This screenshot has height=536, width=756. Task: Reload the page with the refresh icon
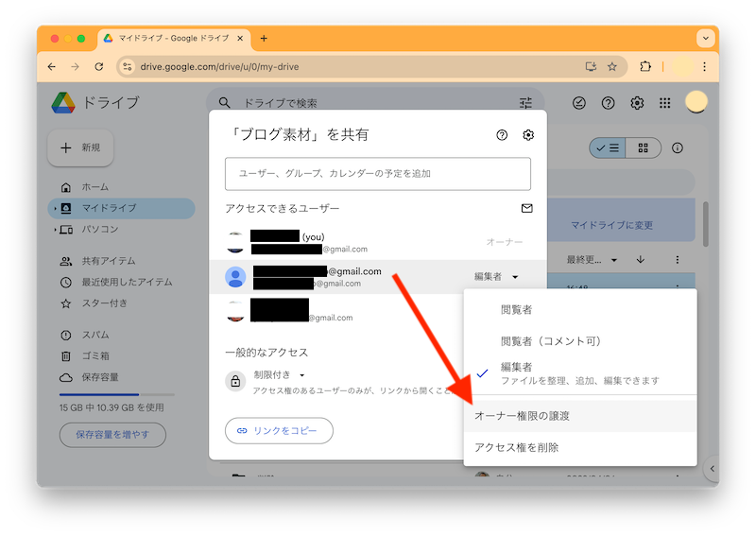point(99,66)
